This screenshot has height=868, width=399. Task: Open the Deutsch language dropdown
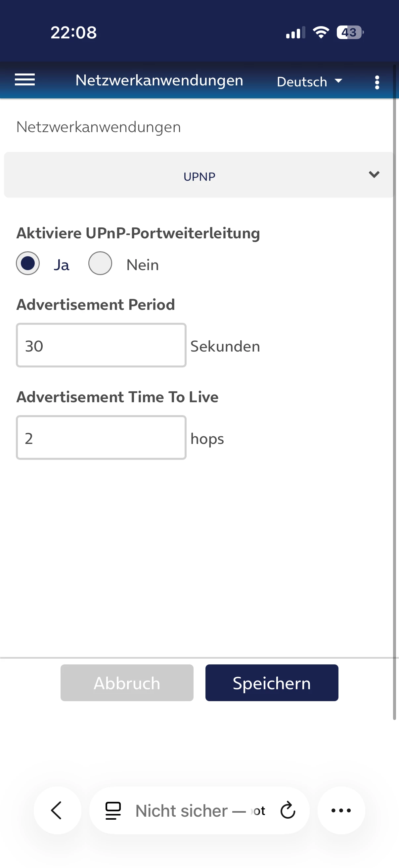click(x=309, y=81)
